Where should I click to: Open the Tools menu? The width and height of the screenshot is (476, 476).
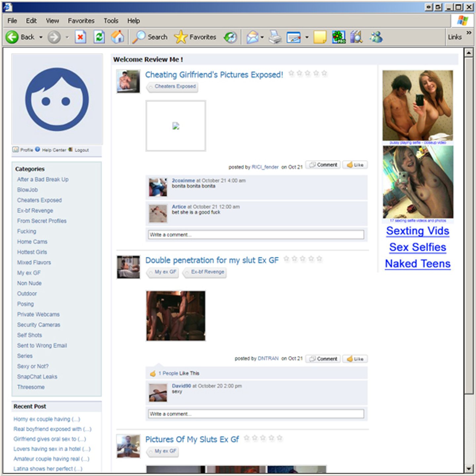111,21
